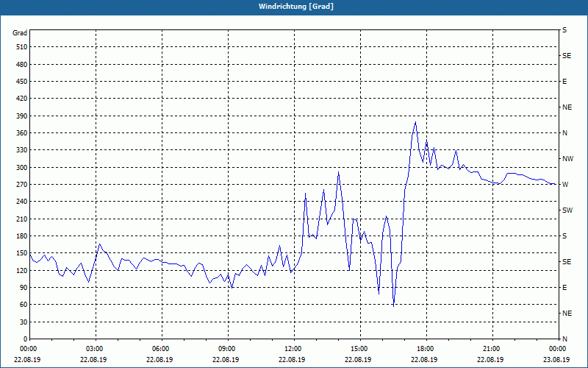
Task: Choose the 180 degree axis label
Action: coord(21,236)
